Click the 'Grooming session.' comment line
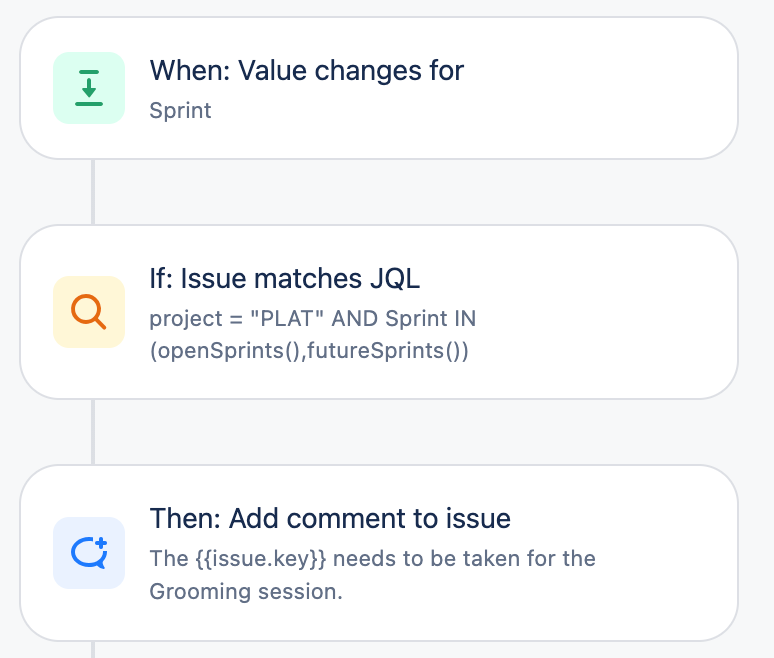 click(246, 591)
